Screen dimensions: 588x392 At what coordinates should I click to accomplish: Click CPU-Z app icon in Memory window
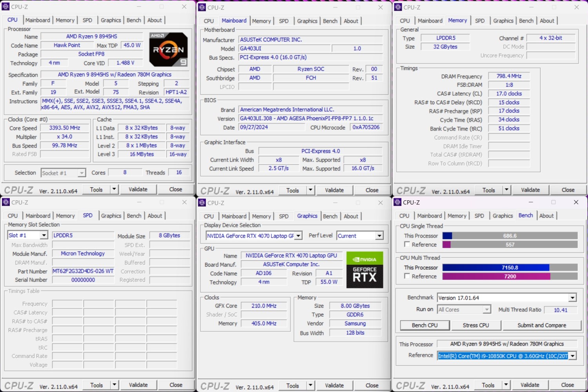[x=398, y=7]
